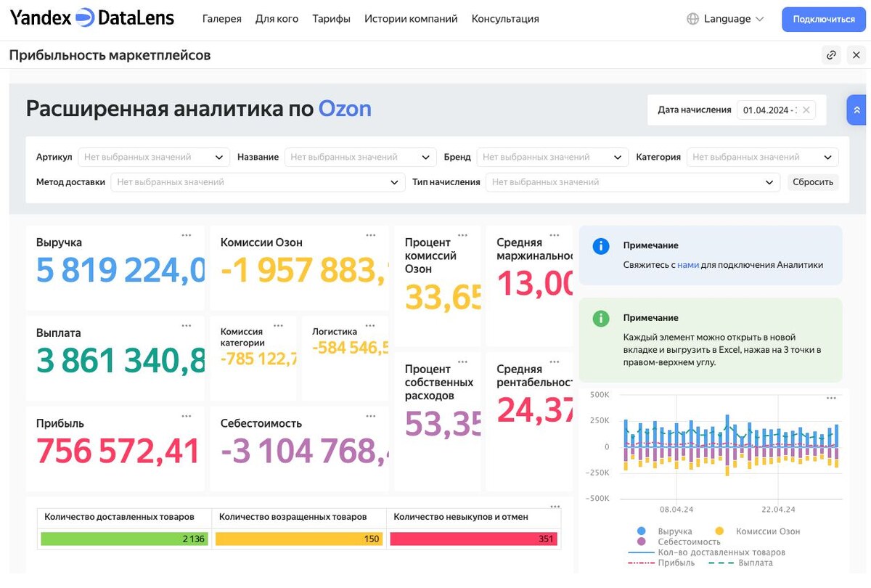Click green info icon in second note
This screenshot has height=588, width=871.
[600, 318]
